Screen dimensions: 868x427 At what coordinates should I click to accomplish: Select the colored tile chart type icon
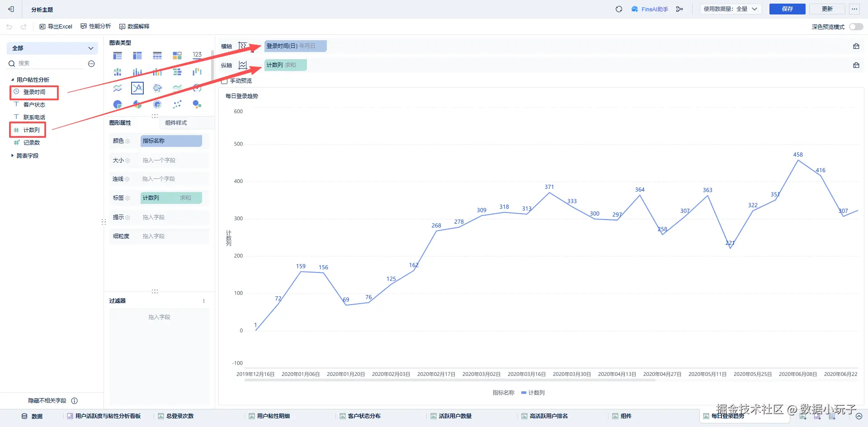point(177,56)
